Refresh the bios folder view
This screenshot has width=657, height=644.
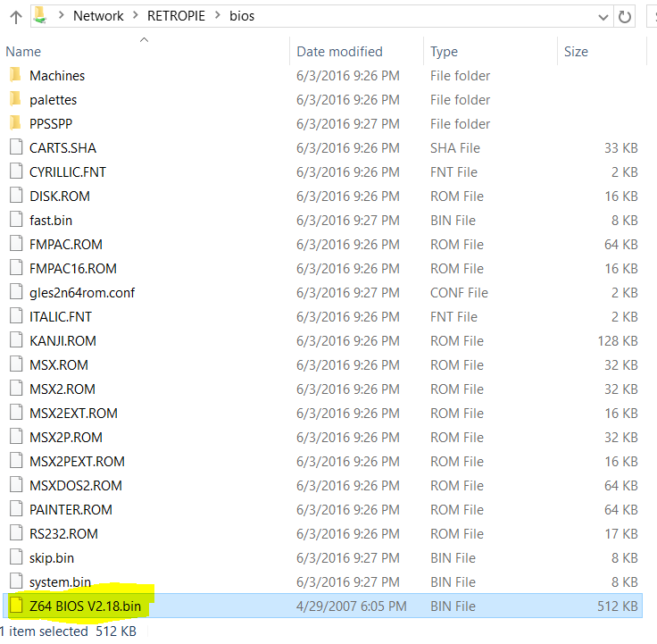tap(624, 17)
